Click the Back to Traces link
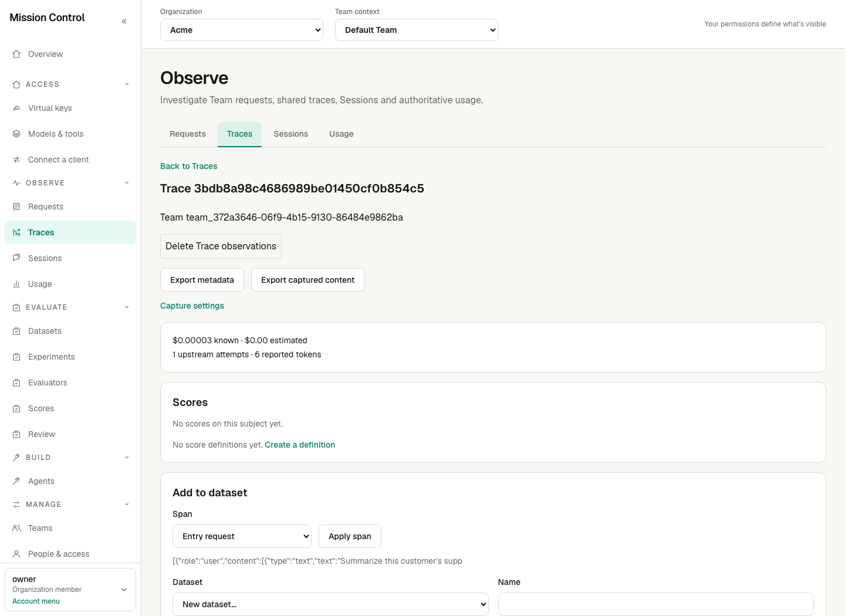Image resolution: width=845 pixels, height=616 pixels. 189,166
